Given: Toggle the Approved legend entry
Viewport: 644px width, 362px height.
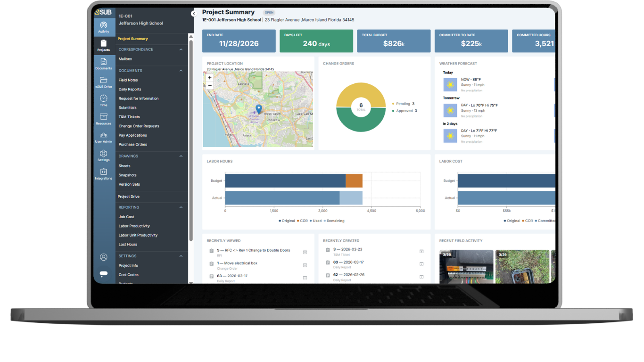Looking at the screenshot, I should point(405,111).
